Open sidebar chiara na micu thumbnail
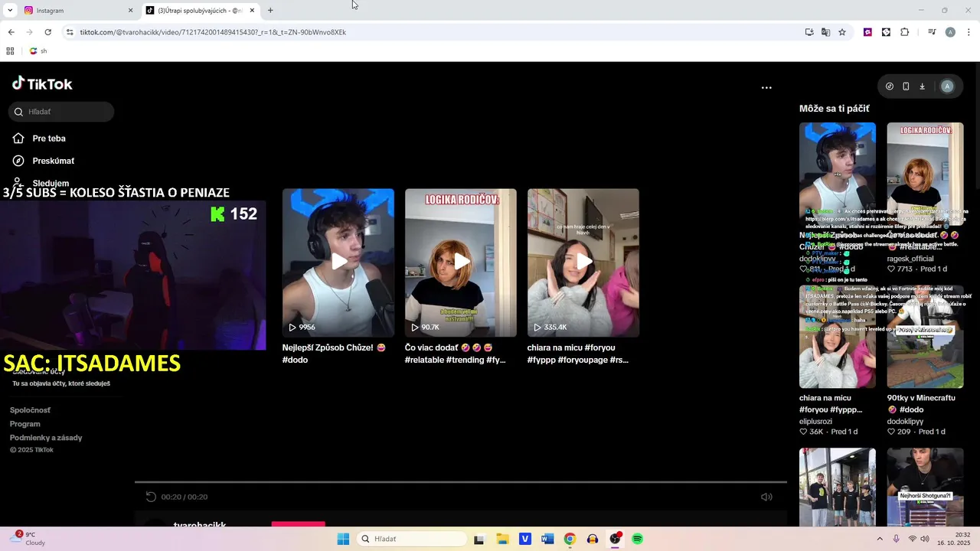 pyautogui.click(x=838, y=337)
